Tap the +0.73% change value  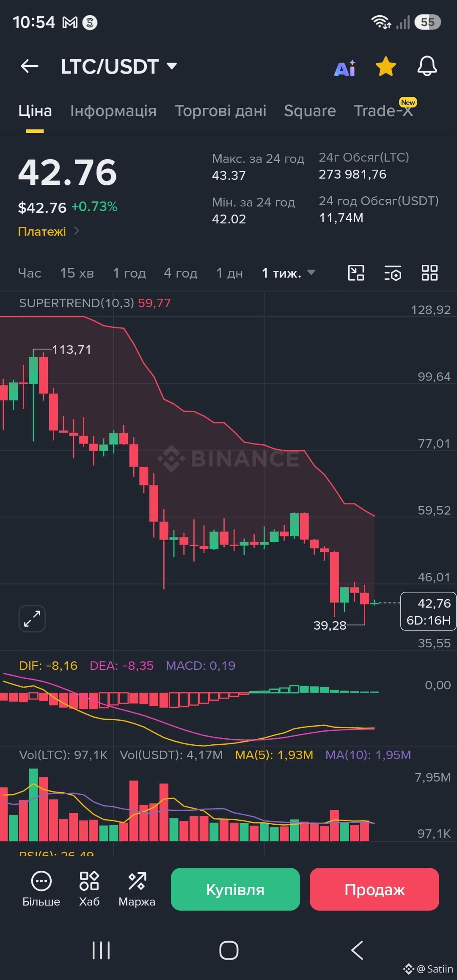[94, 206]
